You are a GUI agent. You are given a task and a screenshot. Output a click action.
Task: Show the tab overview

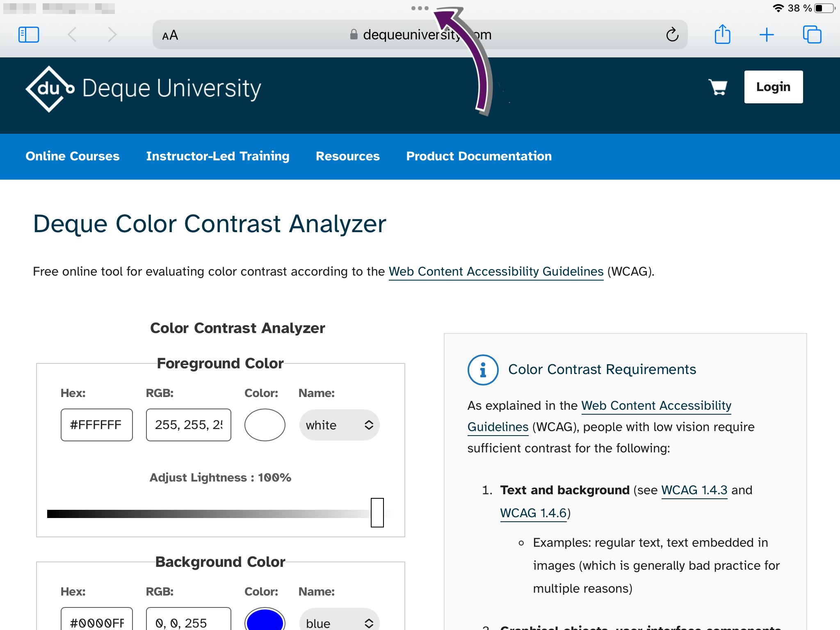812,34
